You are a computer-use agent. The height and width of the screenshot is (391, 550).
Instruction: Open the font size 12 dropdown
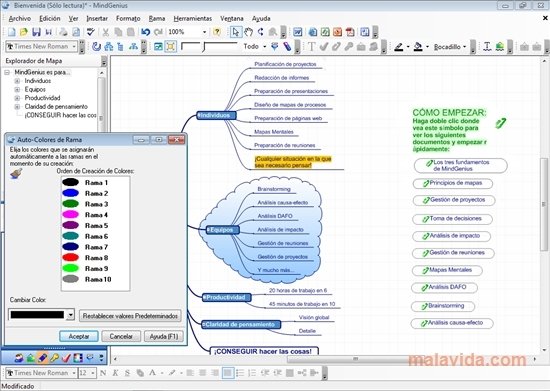(x=93, y=373)
